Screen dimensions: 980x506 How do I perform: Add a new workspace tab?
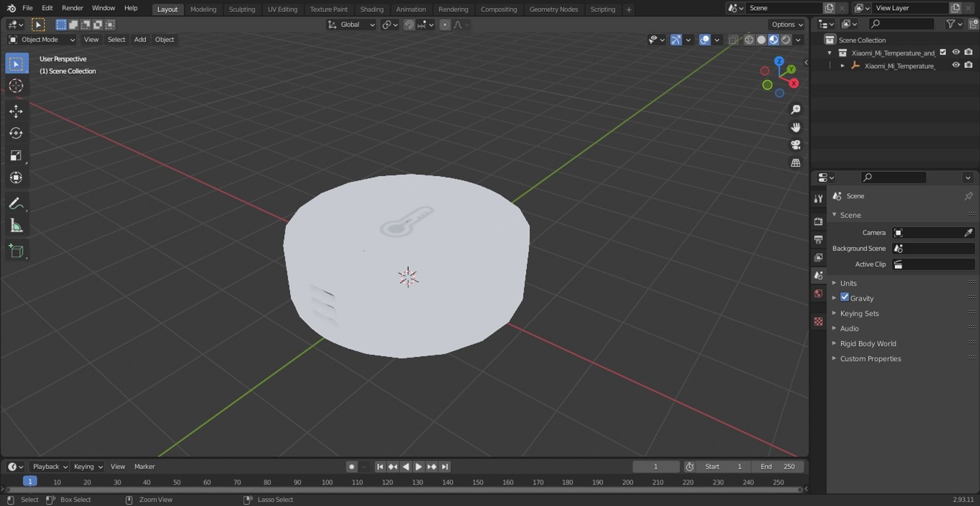629,9
